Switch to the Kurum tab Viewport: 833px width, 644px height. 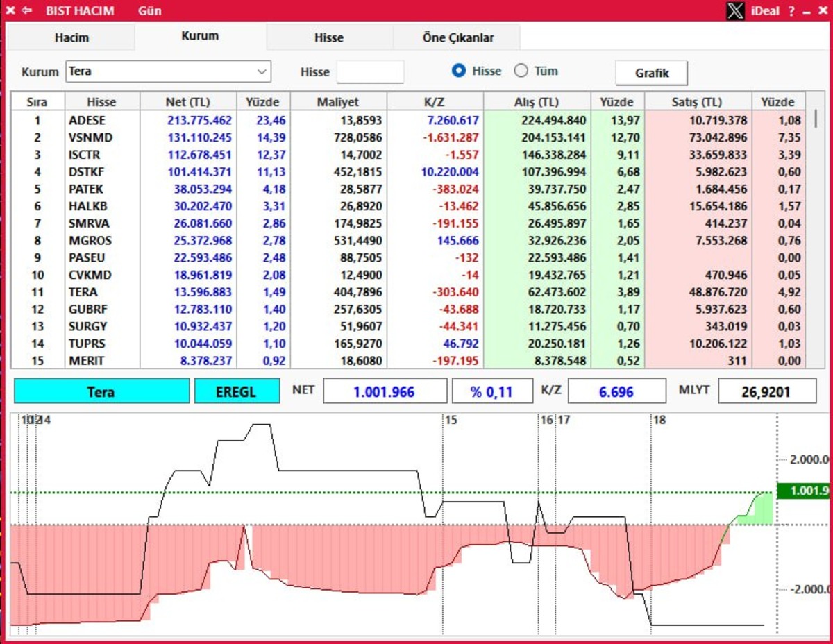200,36
